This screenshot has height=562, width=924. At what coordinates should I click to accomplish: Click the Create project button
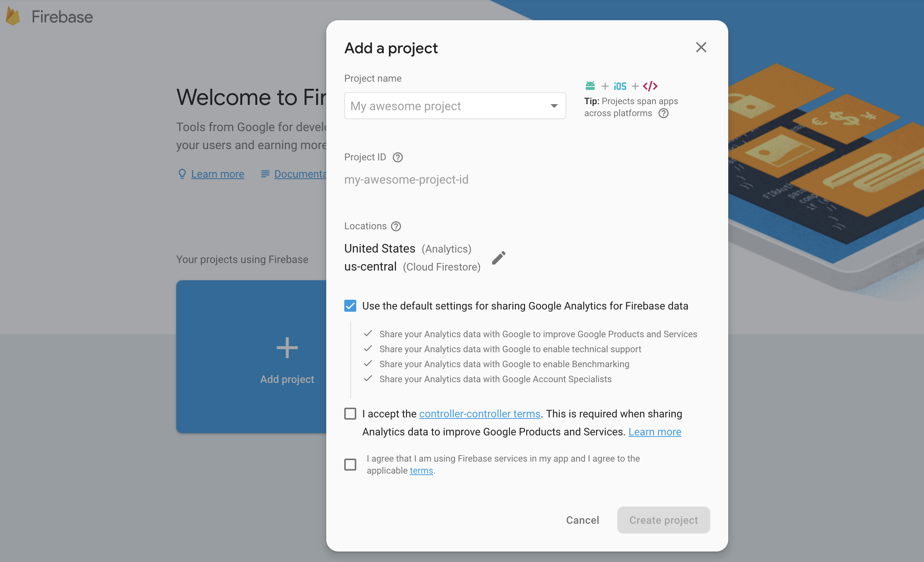point(663,520)
